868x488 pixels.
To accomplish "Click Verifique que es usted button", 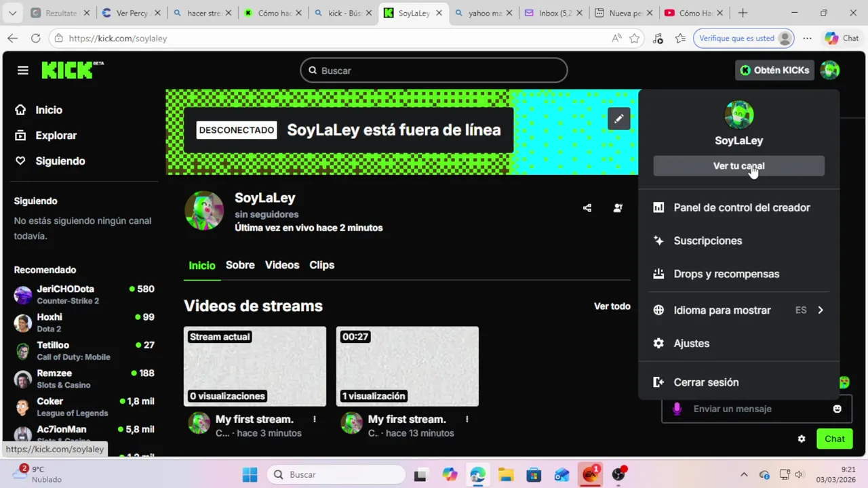I will [744, 39].
